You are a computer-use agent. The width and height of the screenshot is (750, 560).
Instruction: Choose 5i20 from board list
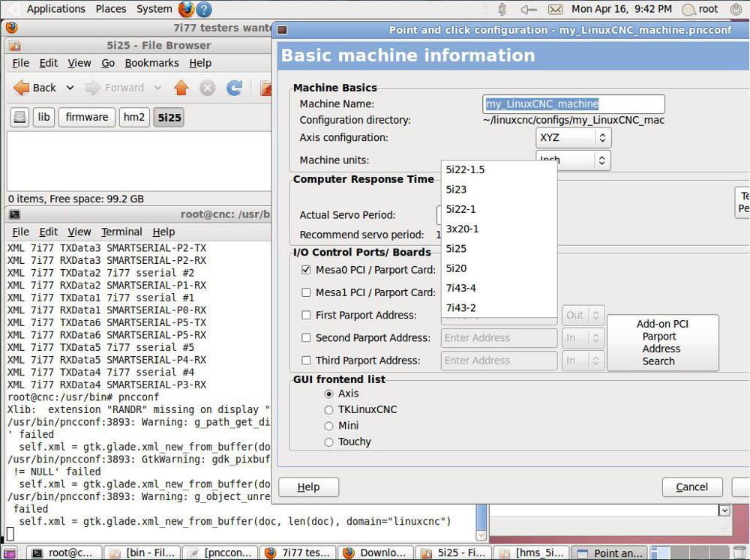click(x=499, y=269)
